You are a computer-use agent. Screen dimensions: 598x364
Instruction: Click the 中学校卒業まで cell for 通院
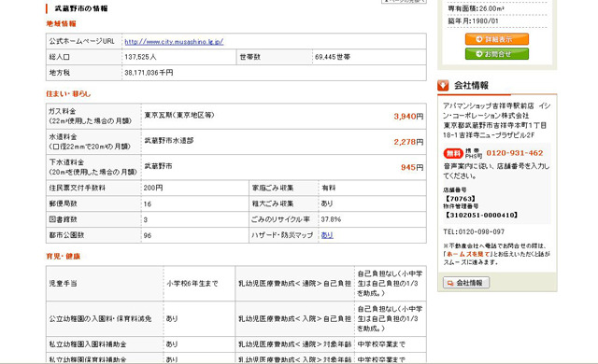tap(381, 344)
